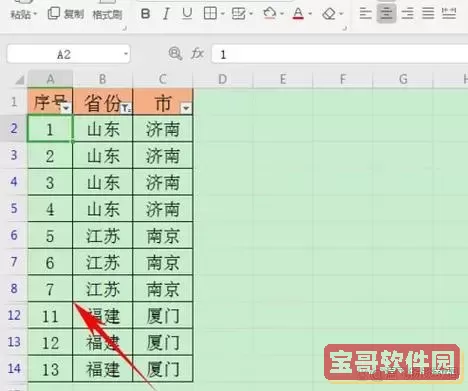This screenshot has width=468, height=391.
Task: Select column G header
Action: [x=403, y=79]
